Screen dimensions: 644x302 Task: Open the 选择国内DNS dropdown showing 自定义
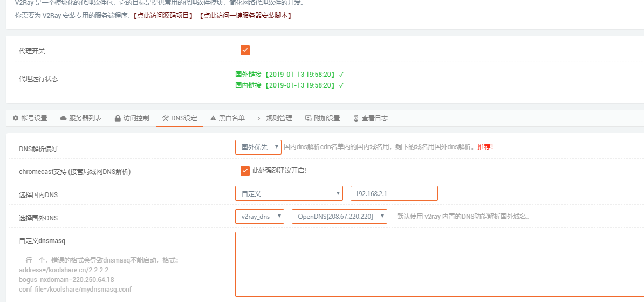289,193
